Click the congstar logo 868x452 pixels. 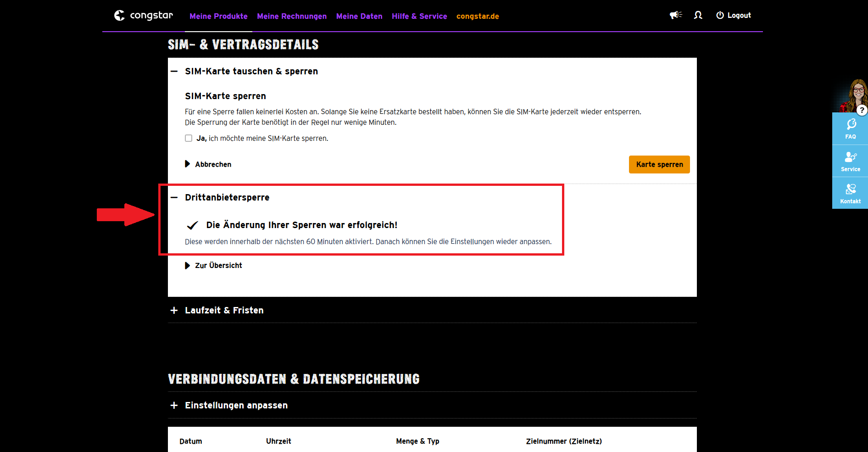click(143, 16)
